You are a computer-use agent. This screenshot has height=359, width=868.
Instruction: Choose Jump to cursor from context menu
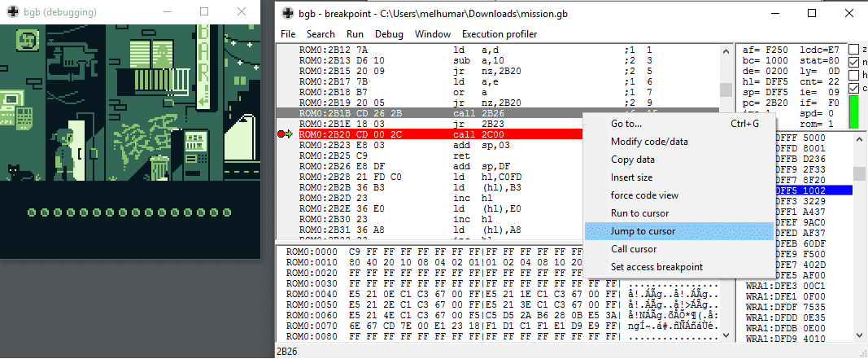(x=643, y=231)
